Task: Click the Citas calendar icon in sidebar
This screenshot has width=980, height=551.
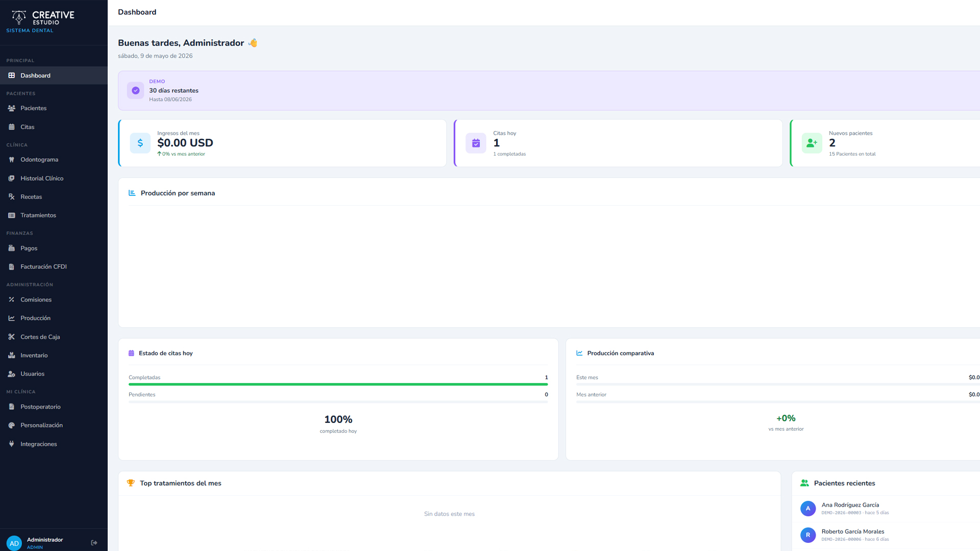Action: 11,127
